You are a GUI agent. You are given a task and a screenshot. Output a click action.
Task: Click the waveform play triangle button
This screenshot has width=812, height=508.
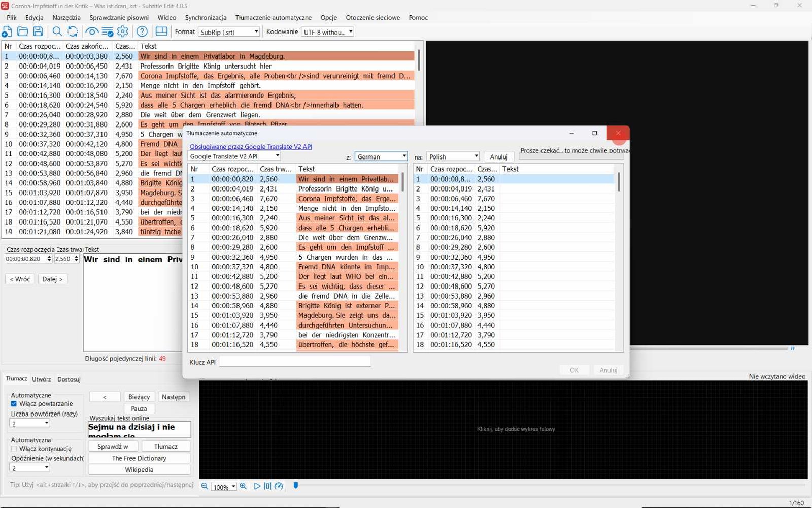coord(257,486)
